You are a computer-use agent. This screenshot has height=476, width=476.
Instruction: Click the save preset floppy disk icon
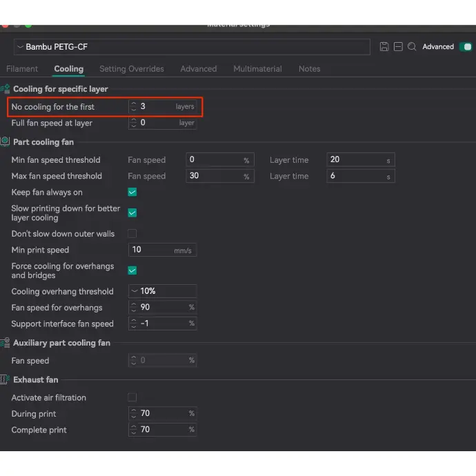coord(384,47)
